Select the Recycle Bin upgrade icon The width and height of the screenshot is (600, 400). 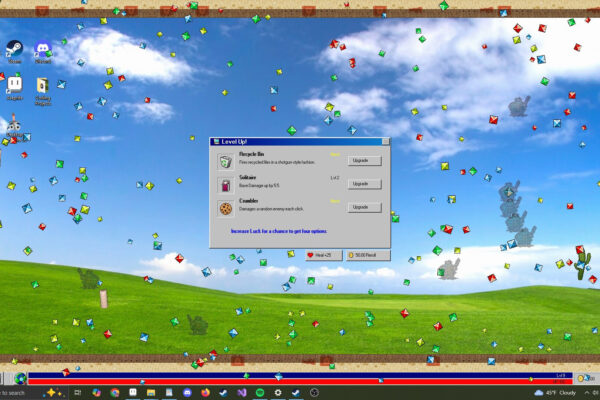pyautogui.click(x=226, y=161)
